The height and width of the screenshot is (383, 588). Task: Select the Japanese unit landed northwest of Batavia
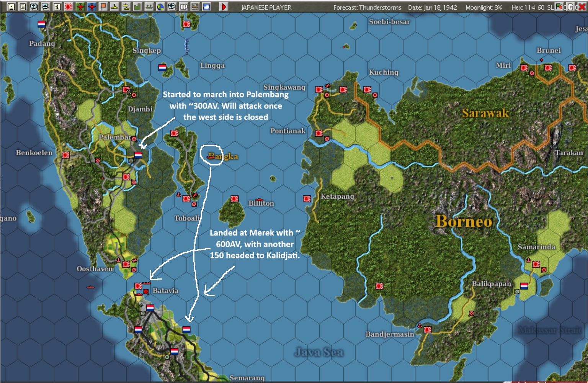point(138,286)
